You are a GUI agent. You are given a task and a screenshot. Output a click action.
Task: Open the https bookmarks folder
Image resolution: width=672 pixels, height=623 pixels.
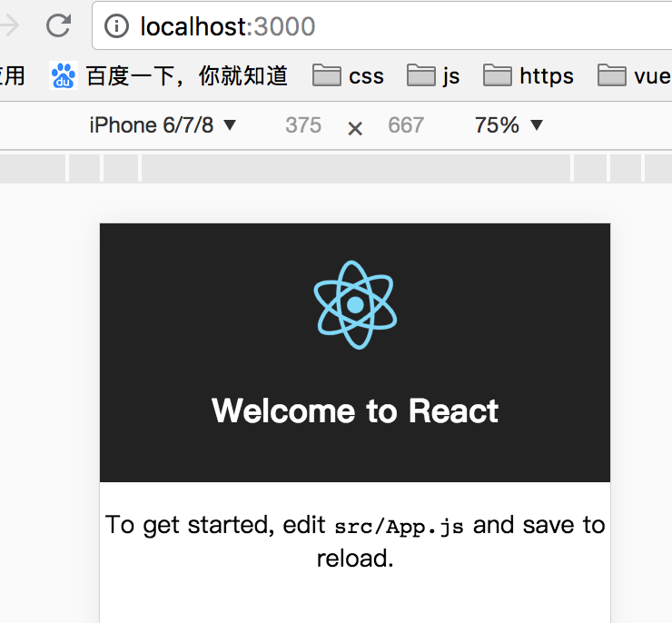[x=528, y=76]
